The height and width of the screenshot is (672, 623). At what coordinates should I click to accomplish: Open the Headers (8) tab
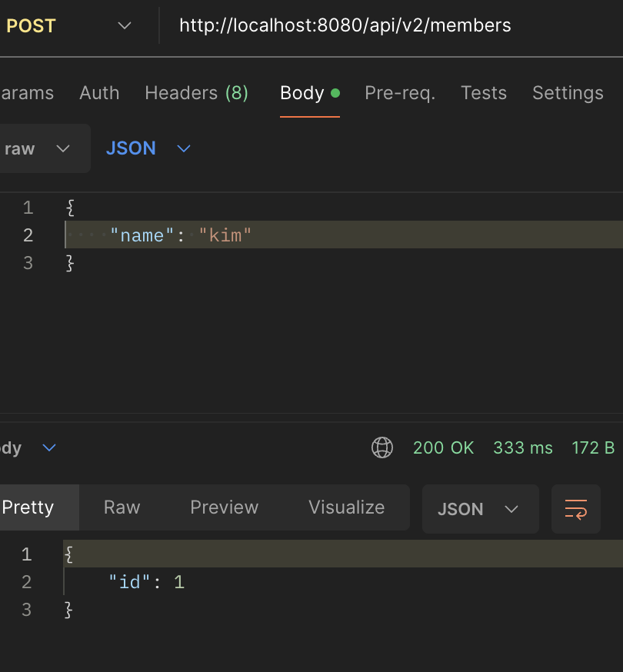(x=196, y=93)
